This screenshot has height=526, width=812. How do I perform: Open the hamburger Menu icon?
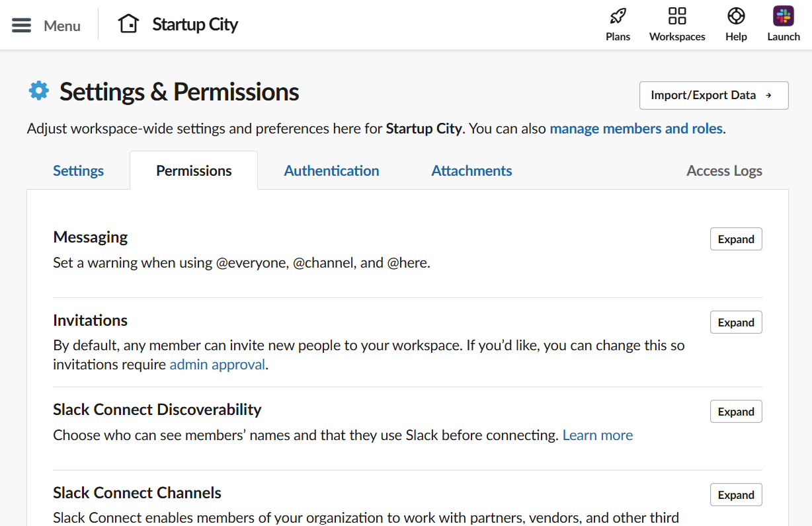click(x=22, y=26)
